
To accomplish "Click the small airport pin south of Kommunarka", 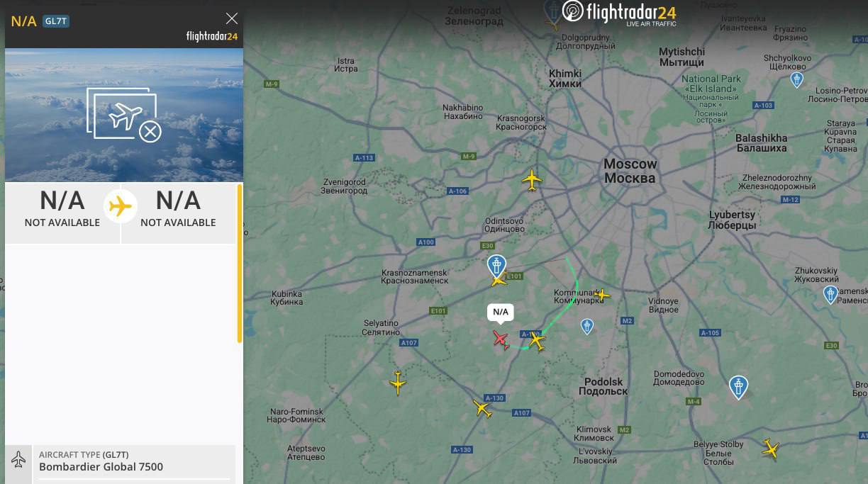I will coord(586,326).
